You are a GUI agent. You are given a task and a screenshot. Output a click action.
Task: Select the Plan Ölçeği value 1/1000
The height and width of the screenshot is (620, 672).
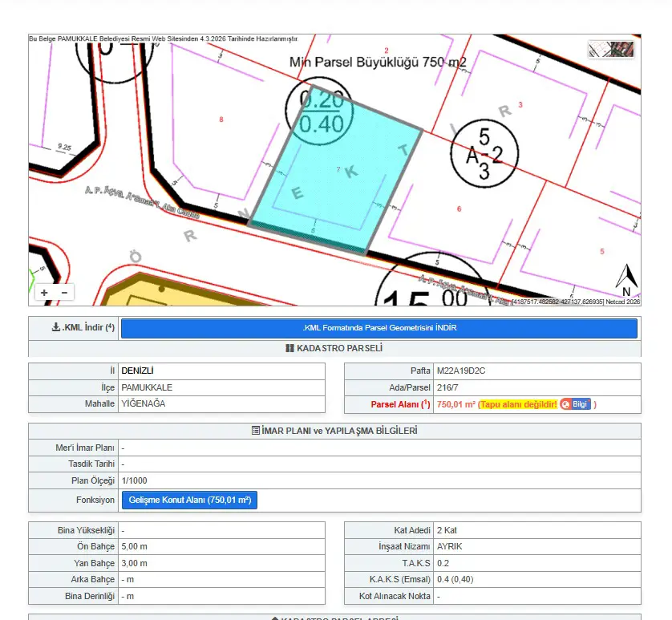pos(135,480)
